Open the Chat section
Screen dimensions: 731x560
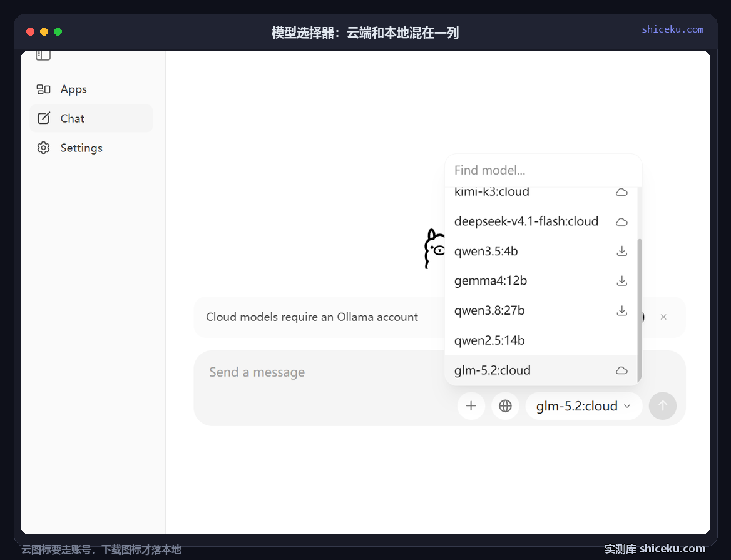pos(91,118)
